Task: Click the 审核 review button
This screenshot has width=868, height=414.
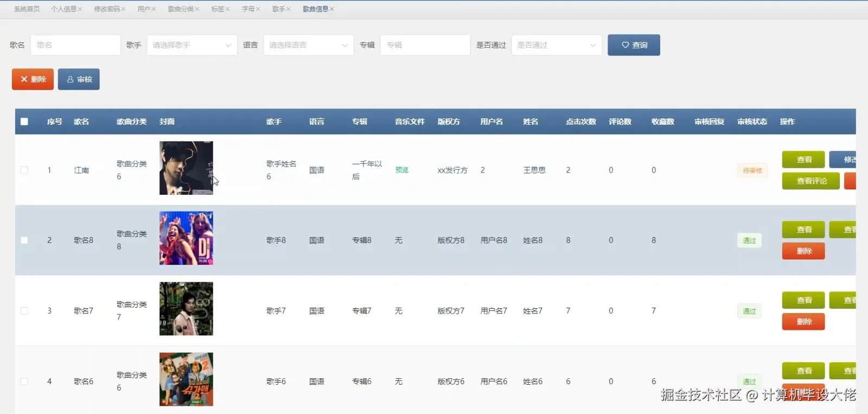Action: [79, 79]
